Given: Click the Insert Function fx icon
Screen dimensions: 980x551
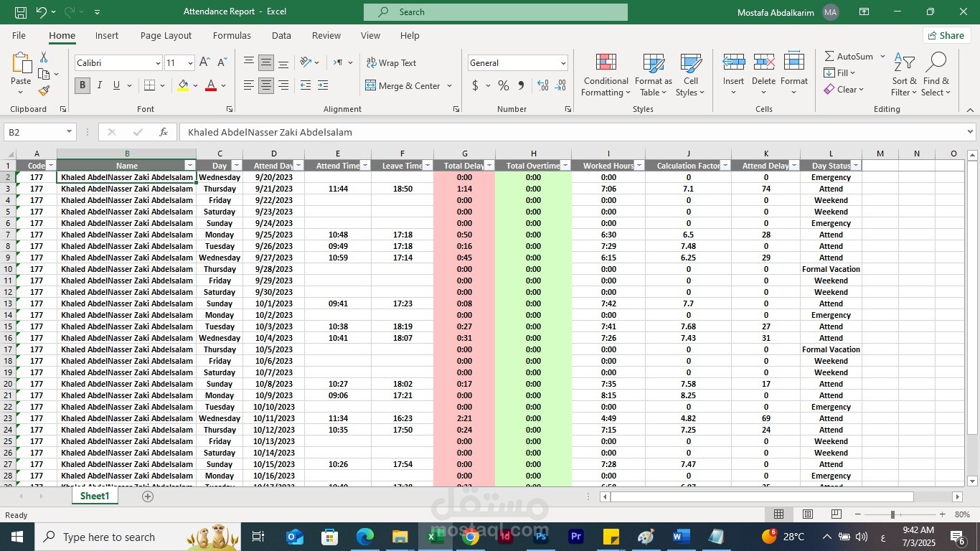Looking at the screenshot, I should (x=164, y=132).
